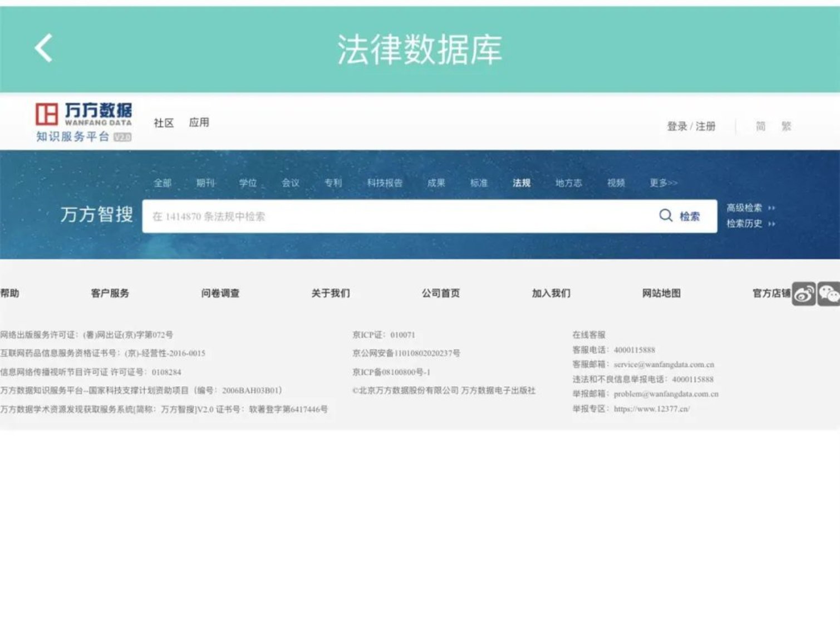Select the 成果 search tab
Screen dimensions: 840x625
[436, 183]
